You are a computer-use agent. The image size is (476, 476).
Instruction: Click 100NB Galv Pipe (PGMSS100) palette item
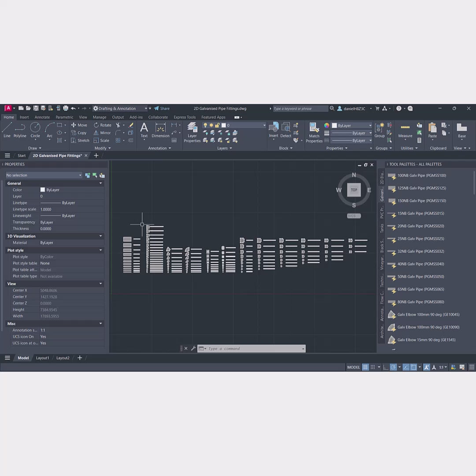point(421,176)
